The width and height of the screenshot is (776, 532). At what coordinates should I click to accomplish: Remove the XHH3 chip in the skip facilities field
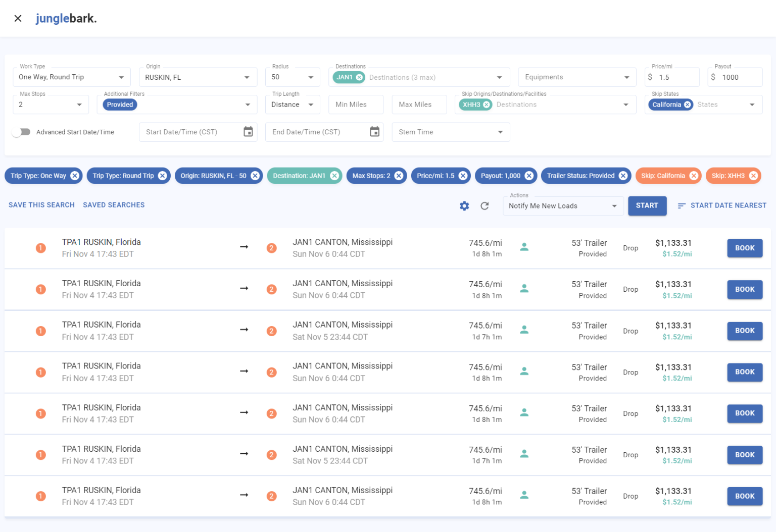(x=487, y=104)
